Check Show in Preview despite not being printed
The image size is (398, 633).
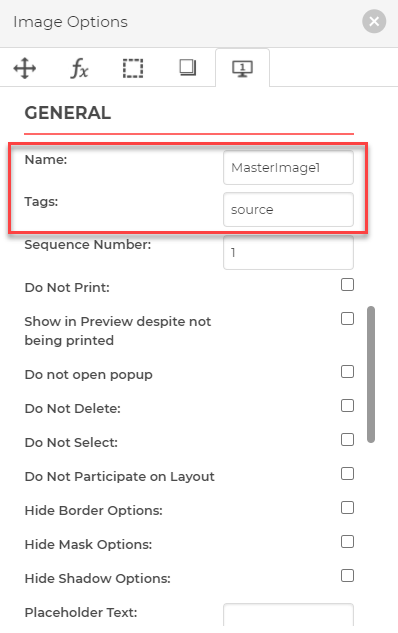(347, 319)
